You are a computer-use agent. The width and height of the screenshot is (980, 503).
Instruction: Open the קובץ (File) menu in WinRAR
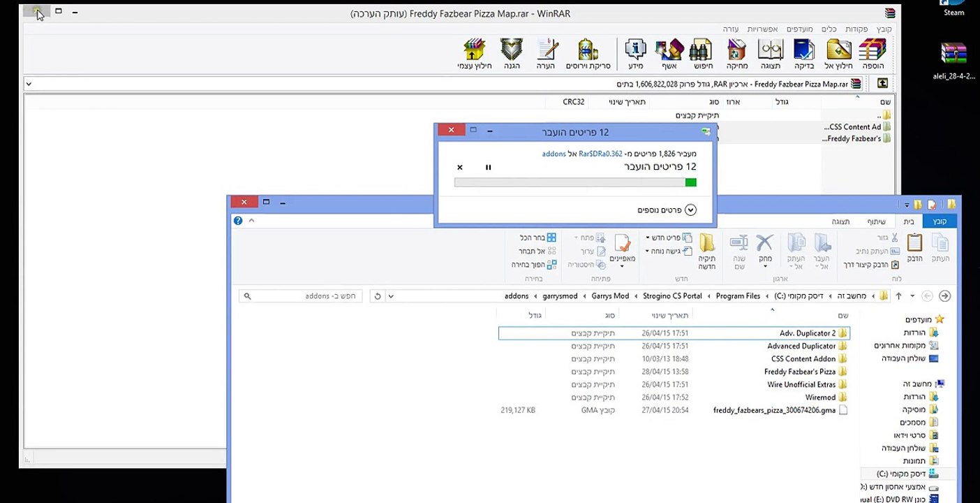coord(884,29)
